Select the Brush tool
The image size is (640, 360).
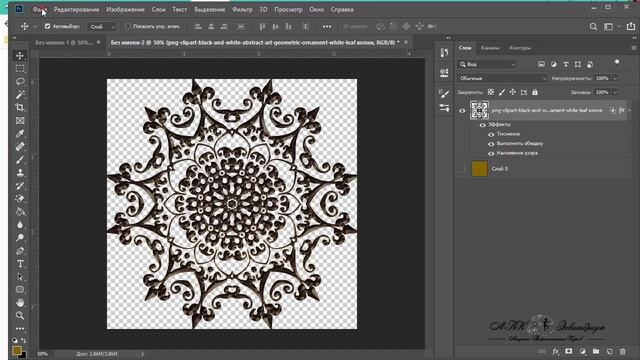(20, 160)
